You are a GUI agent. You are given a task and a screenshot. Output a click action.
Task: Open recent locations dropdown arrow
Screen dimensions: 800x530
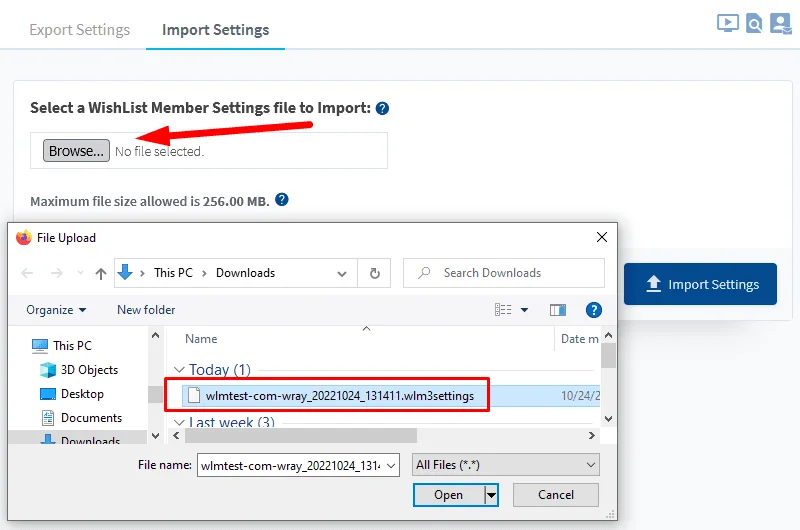[80, 273]
